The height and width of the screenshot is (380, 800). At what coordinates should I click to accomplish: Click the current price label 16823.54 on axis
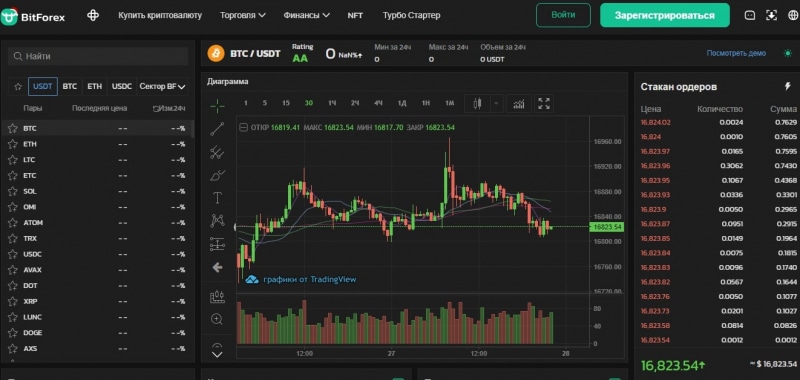pyautogui.click(x=607, y=227)
